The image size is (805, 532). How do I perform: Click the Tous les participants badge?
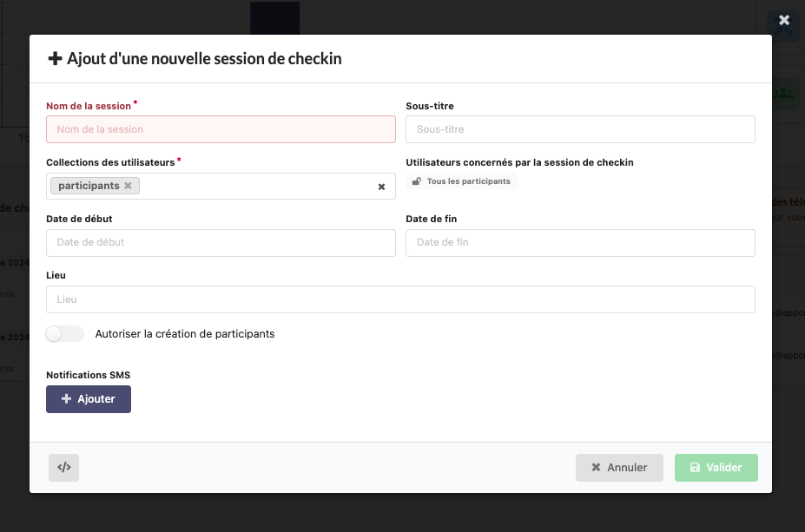click(x=462, y=181)
